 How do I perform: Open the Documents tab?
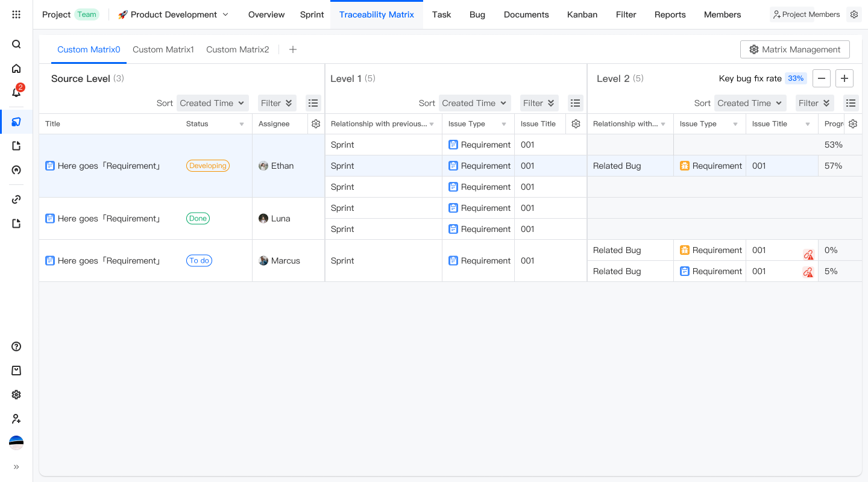(x=526, y=14)
